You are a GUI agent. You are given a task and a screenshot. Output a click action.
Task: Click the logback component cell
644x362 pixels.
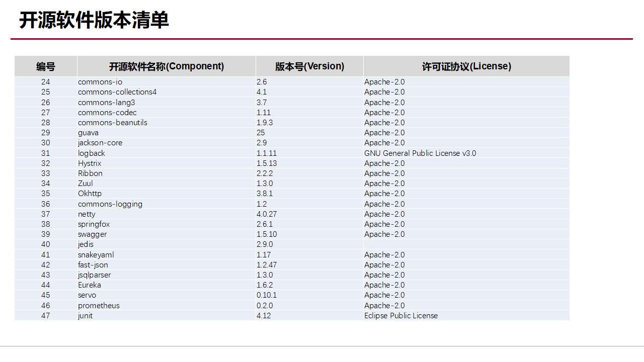[x=167, y=153]
